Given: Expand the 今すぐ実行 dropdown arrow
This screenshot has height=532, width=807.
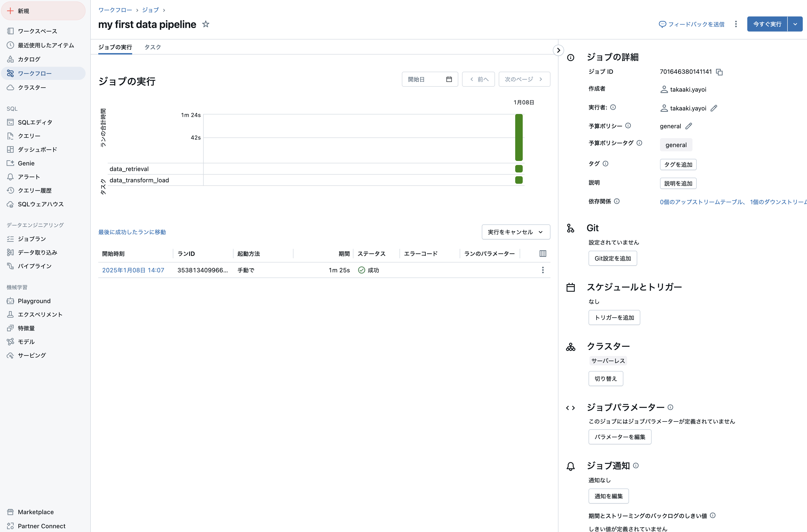Looking at the screenshot, I should 795,24.
